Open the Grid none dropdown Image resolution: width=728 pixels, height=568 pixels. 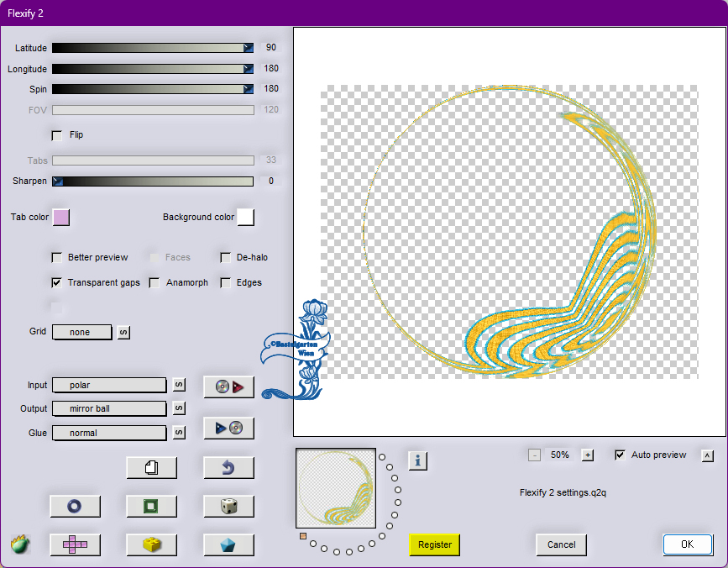[x=82, y=332]
